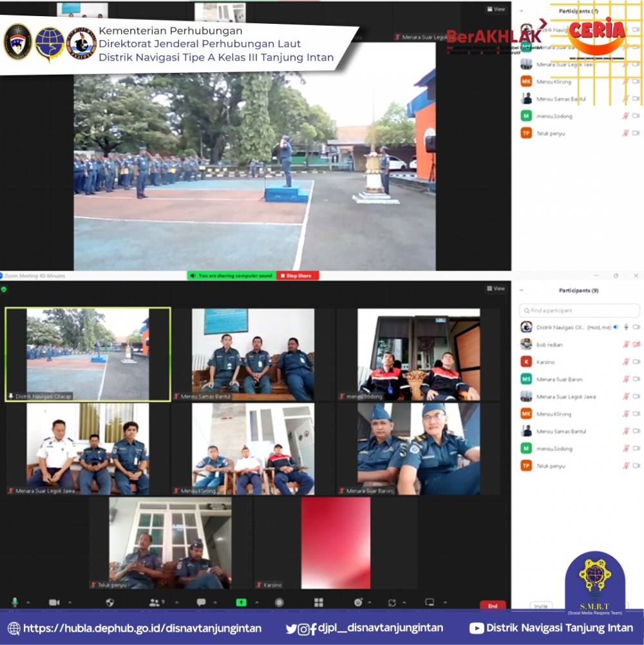Unmute Teluk penyu in Participants (9)
This screenshot has height=645, width=644.
point(626,466)
